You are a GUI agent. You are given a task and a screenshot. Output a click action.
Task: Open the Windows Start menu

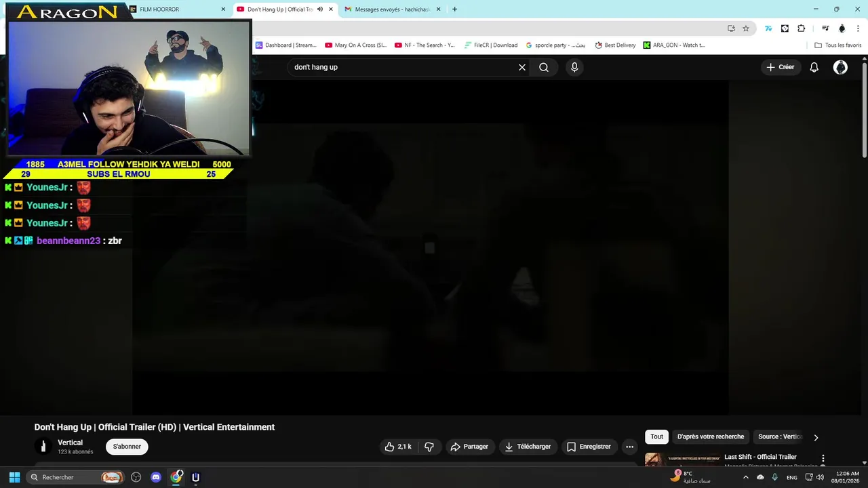14,477
